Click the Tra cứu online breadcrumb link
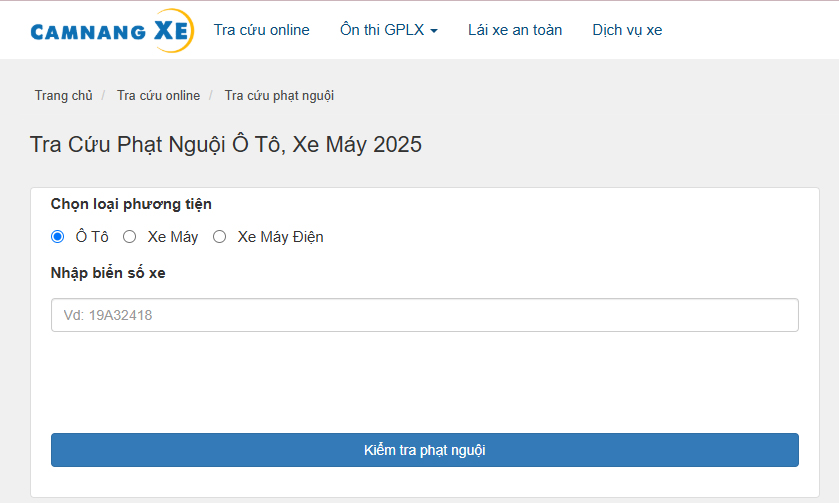The height and width of the screenshot is (503, 839). (x=158, y=96)
